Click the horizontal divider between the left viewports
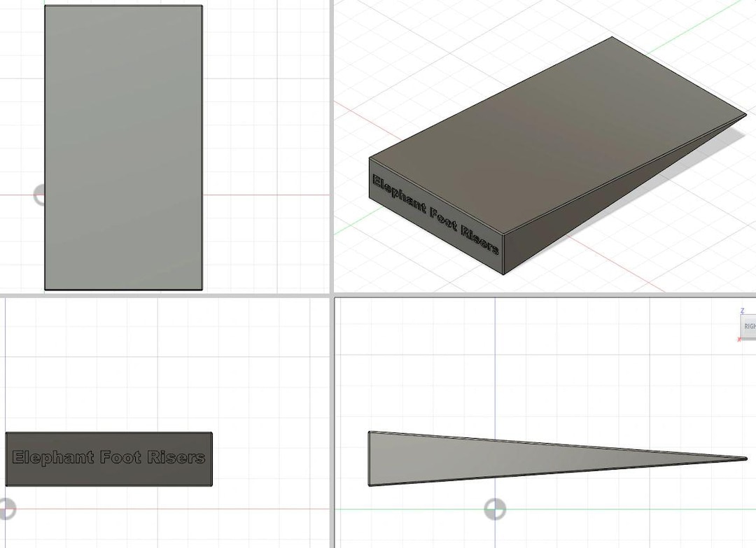This screenshot has width=756, height=548. [x=165, y=295]
